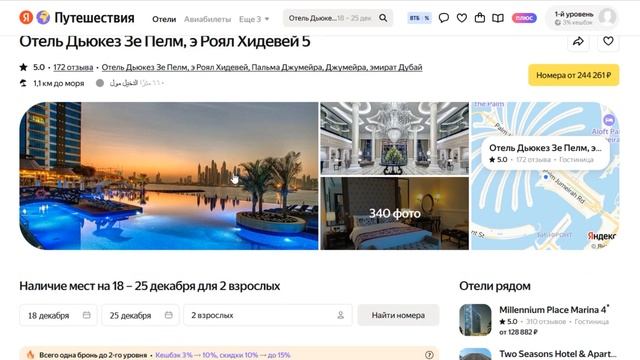Click the Кешбэк 3% → 10% promo link
The height and width of the screenshot is (360, 640).
[x=223, y=355]
